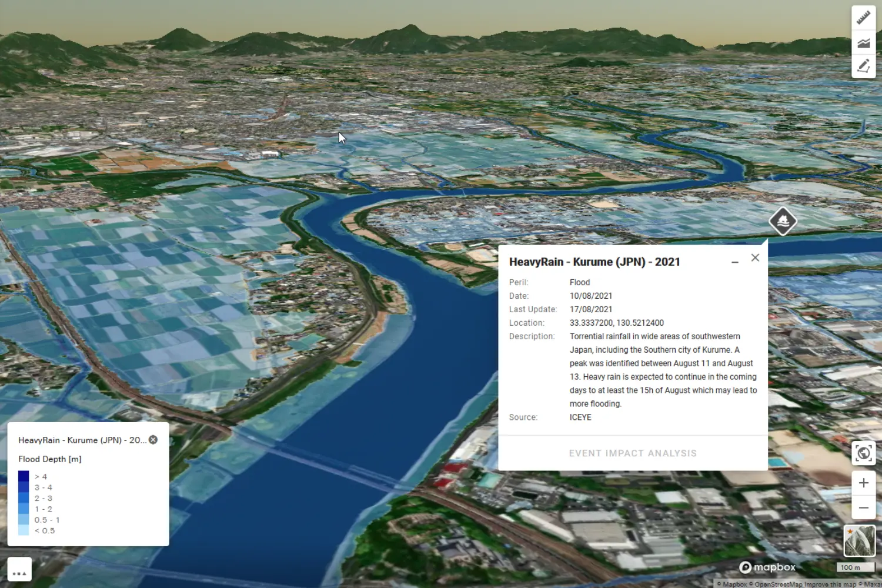Select the > 4 meter flood swatch

pyautogui.click(x=23, y=476)
